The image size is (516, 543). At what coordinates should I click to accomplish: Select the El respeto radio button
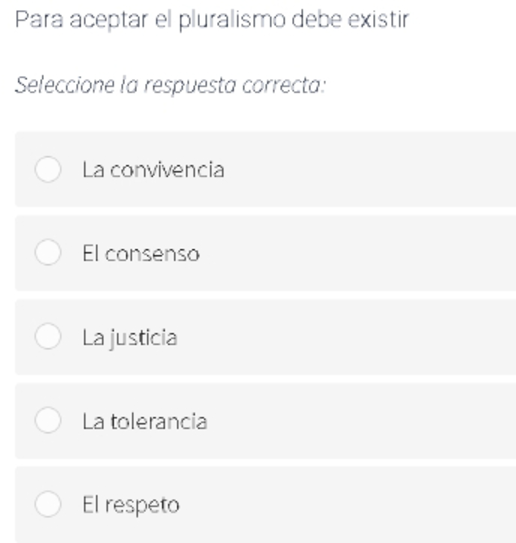[x=48, y=504]
